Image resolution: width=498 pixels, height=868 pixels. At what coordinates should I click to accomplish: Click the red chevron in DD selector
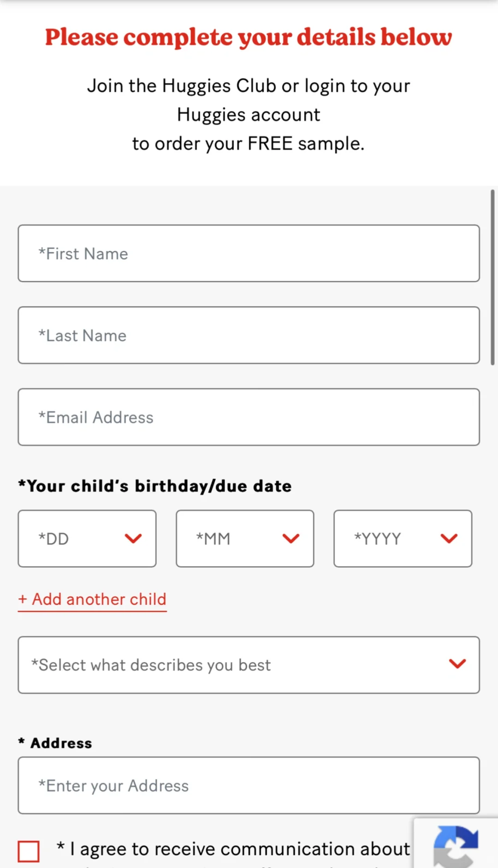click(x=133, y=538)
